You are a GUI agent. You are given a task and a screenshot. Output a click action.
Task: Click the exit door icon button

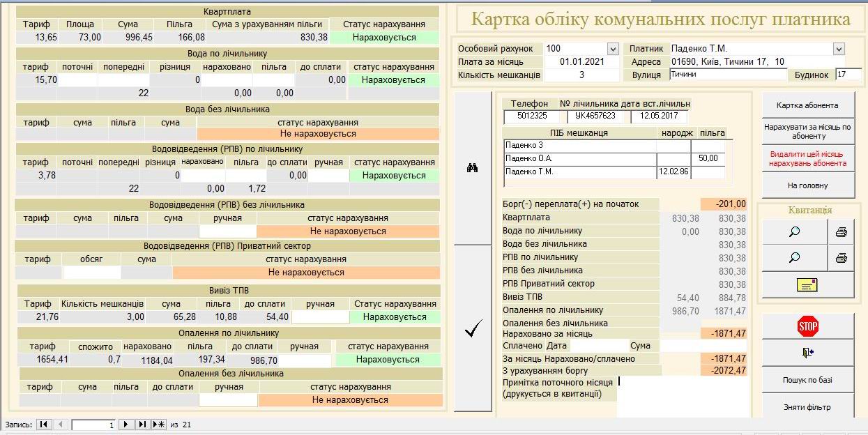click(807, 353)
